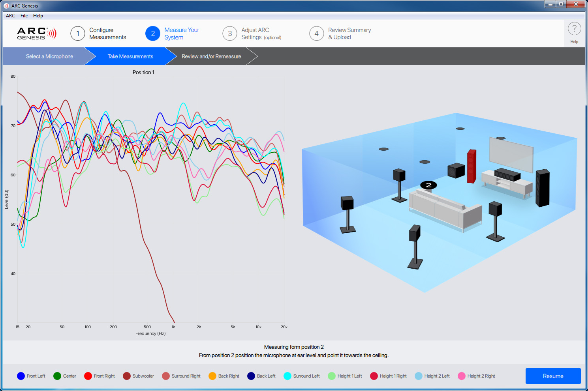This screenshot has width=588, height=391.
Task: Open the ARC menu
Action: coord(11,16)
